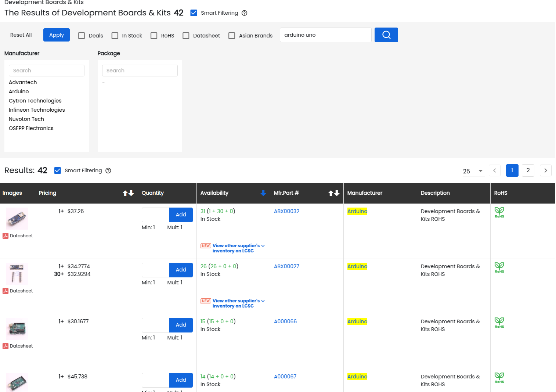Screen dimensions: 556x392
Task: Select Infineon Technologies manufacturer
Action: (x=37, y=110)
